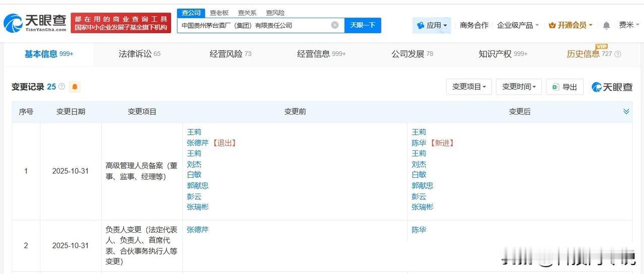Click orange bell beside 变更记录 title

coord(75,87)
